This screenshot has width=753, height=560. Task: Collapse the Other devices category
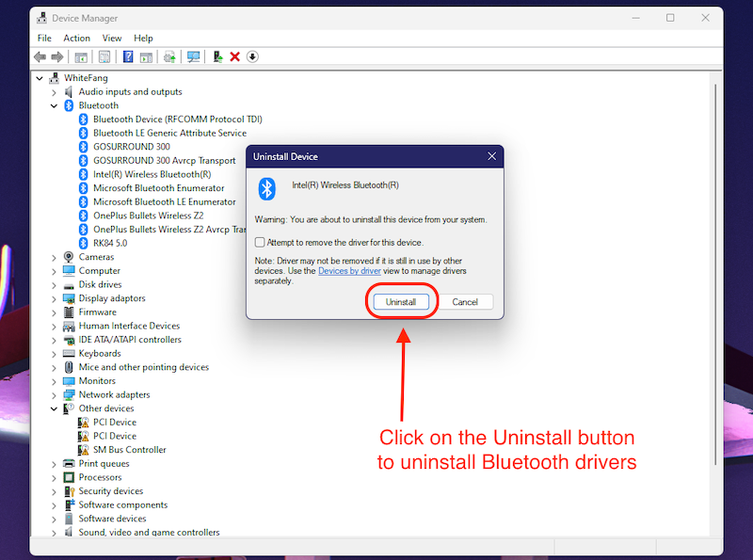tap(54, 408)
